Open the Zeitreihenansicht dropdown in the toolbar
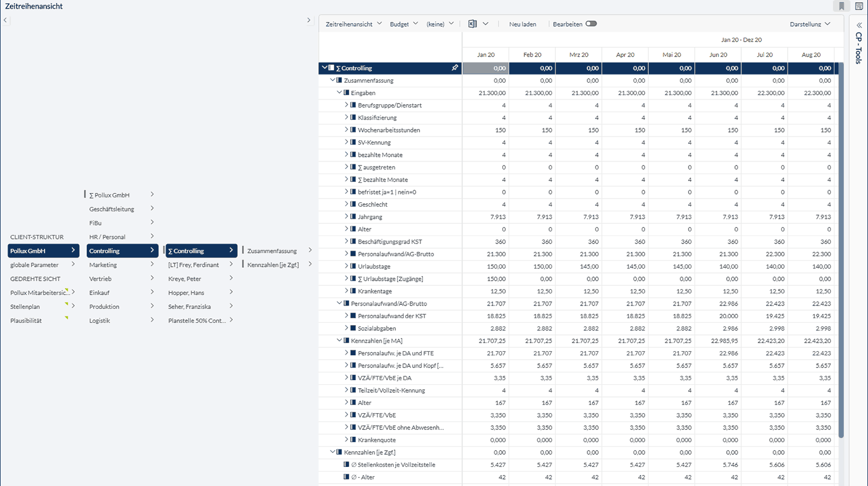This screenshot has width=868, height=486. [354, 24]
